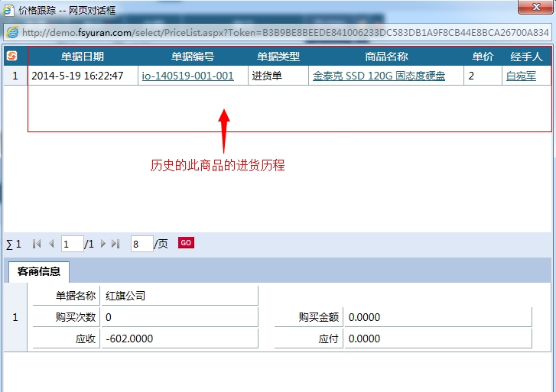The image size is (556, 392).
Task: Click handler link 白宛军
Action: click(521, 76)
